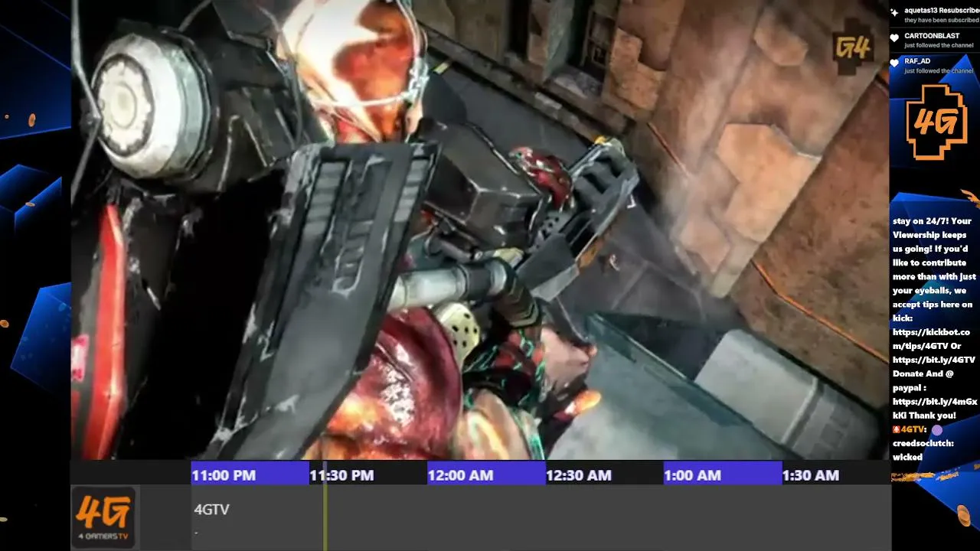
Task: Click the 4GTV username in chat
Action: pyautogui.click(x=914, y=430)
